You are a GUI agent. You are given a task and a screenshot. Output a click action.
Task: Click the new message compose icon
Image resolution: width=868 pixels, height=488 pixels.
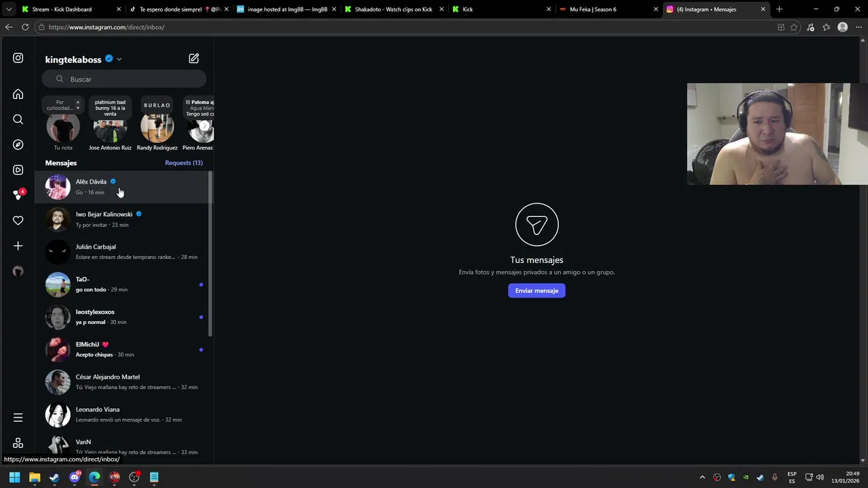[x=194, y=58]
